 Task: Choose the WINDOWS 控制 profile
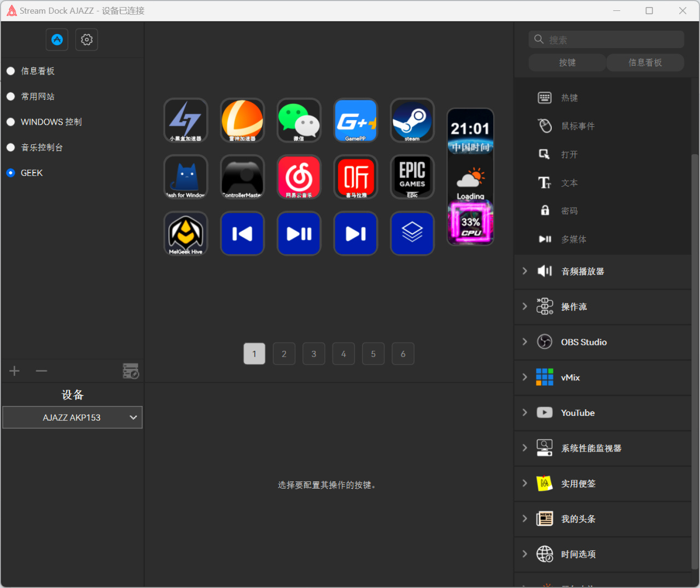10,122
